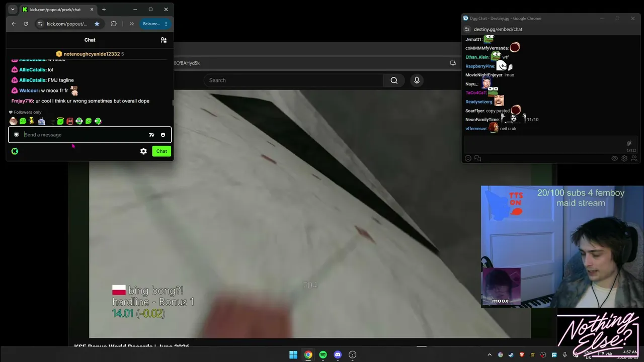
Task: Select effervesce's name in Dgg chat
Action: coord(476,129)
